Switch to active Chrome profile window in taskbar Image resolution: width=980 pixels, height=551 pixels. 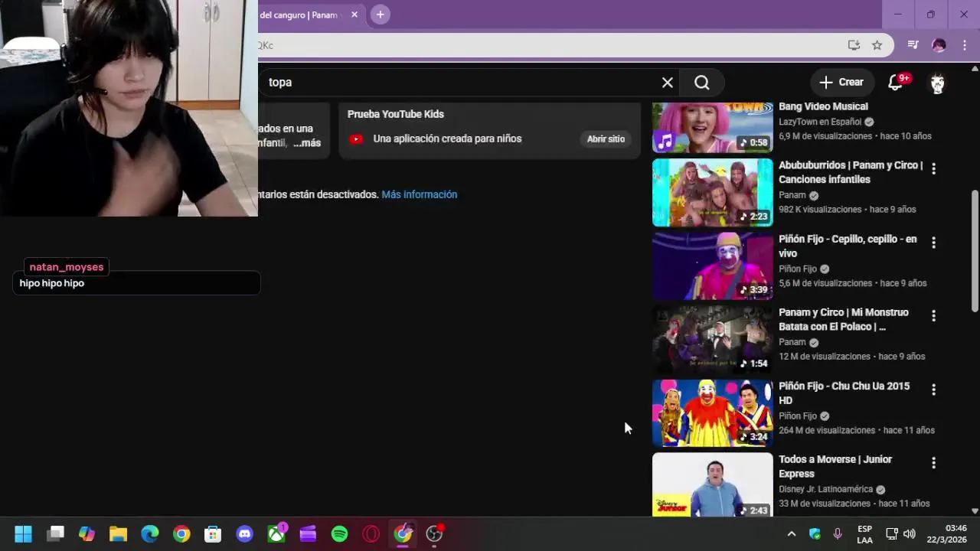tap(403, 534)
